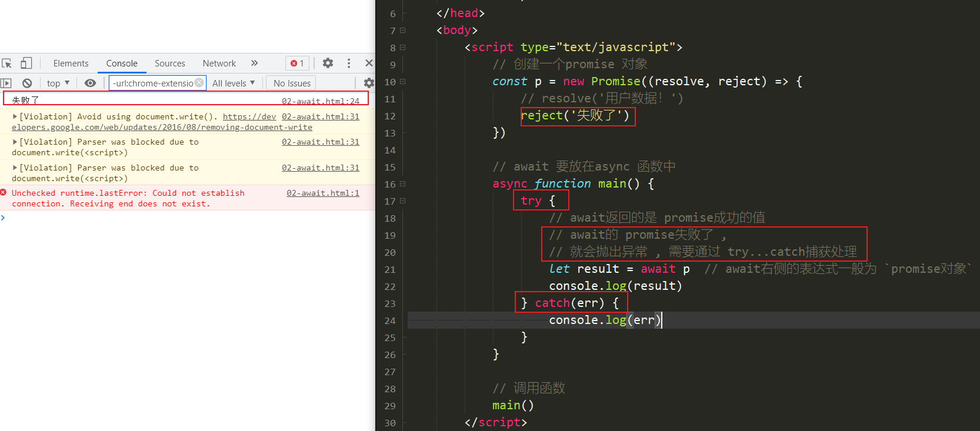Switch to the Console tab
The width and height of the screenshot is (980, 431).
pyautogui.click(x=122, y=64)
